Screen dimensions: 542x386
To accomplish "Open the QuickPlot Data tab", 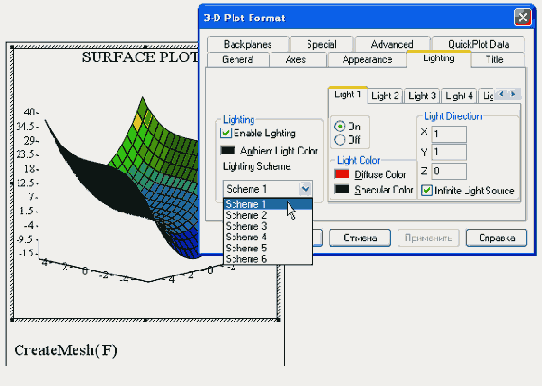I will coord(478,44).
